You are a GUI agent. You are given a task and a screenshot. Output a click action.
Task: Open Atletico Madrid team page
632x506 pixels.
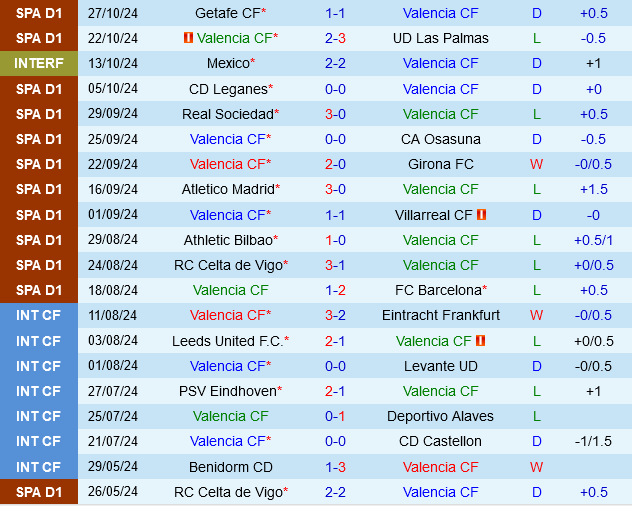coord(227,189)
